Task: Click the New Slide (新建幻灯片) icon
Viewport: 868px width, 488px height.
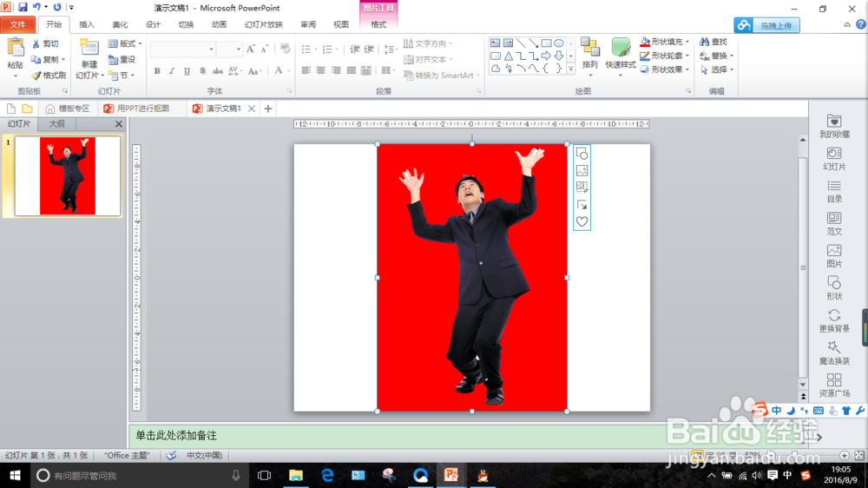Action: pos(89,47)
